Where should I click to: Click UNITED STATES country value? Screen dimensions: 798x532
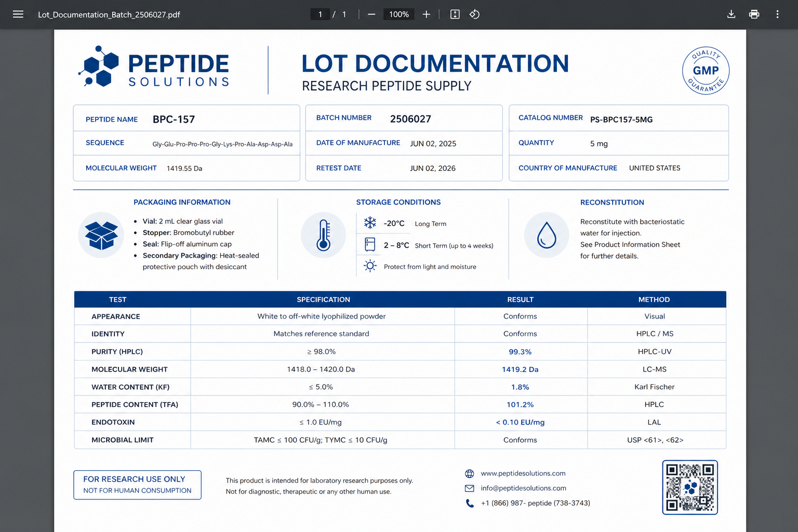(x=655, y=168)
